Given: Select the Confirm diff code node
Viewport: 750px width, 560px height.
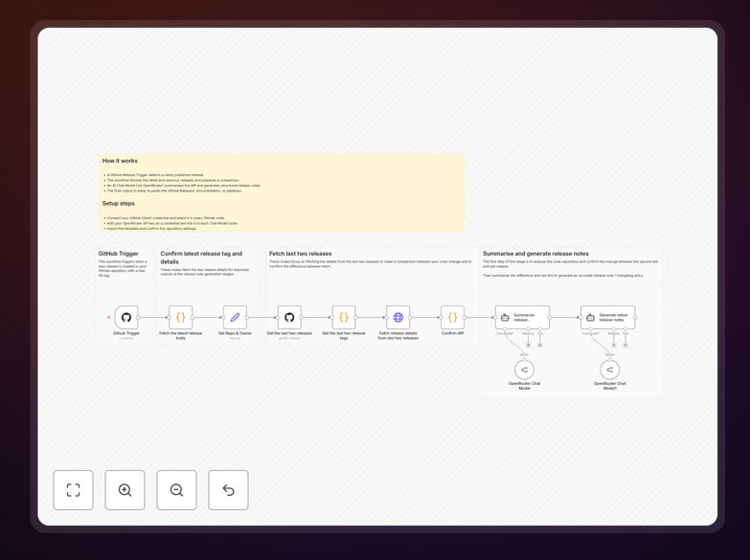Looking at the screenshot, I should pyautogui.click(x=452, y=317).
